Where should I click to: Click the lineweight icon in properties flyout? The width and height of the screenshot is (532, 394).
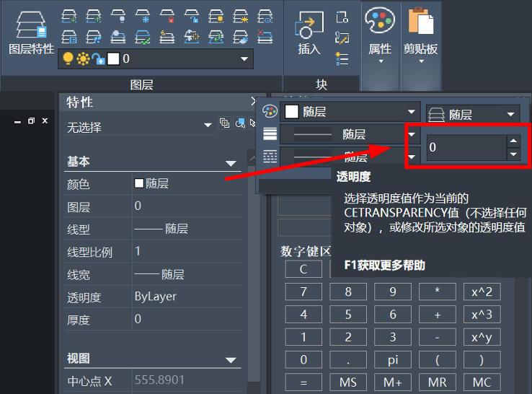[x=270, y=133]
